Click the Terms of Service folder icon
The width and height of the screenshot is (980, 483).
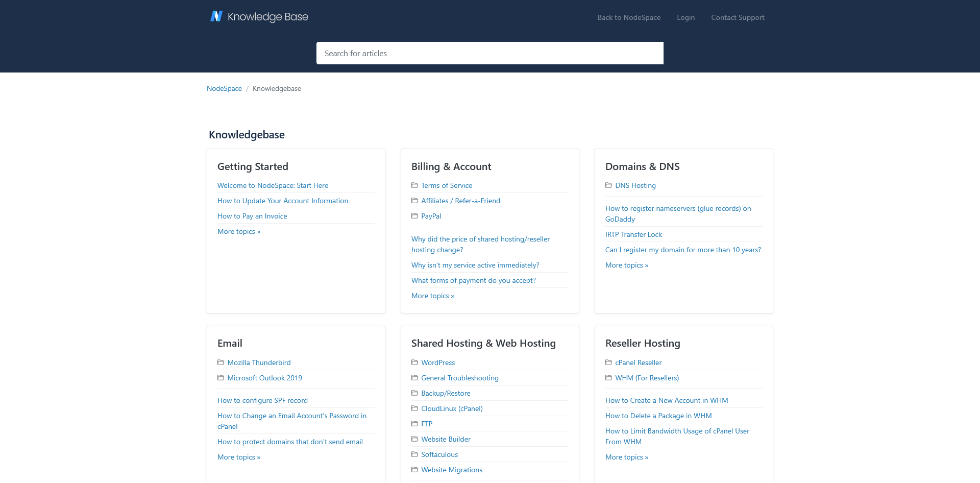[x=414, y=185]
